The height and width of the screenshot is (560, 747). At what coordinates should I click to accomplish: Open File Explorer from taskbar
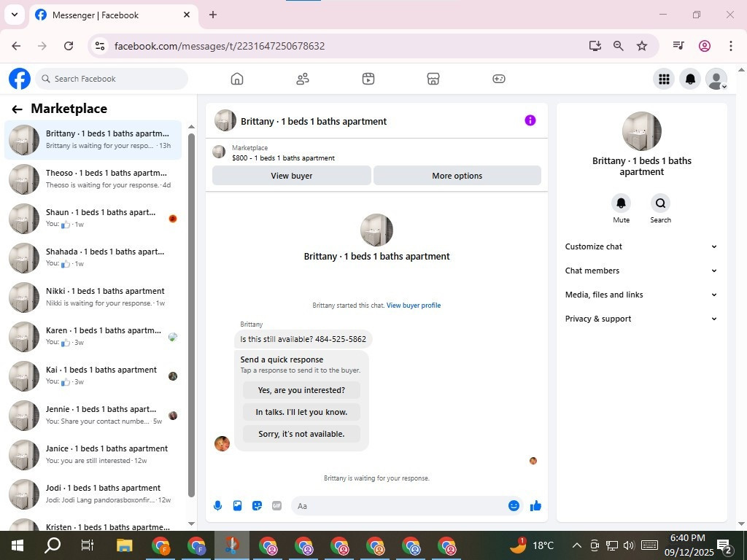point(124,545)
